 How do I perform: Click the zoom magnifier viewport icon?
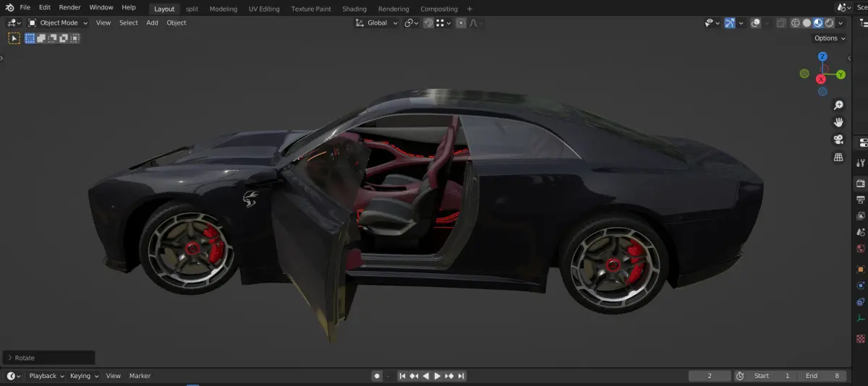(x=838, y=105)
